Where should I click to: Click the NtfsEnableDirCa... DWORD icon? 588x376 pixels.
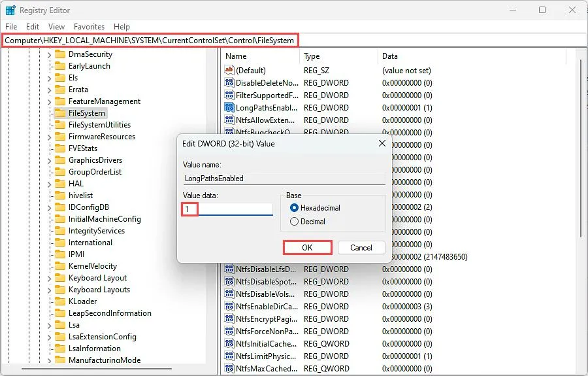229,306
